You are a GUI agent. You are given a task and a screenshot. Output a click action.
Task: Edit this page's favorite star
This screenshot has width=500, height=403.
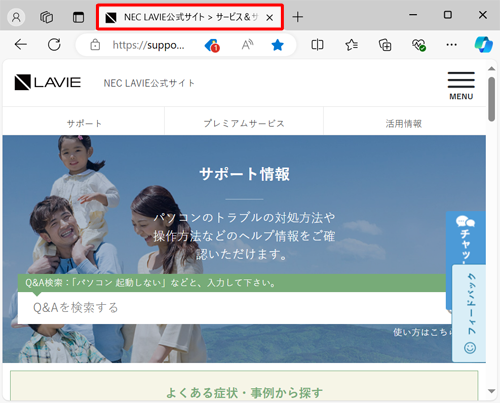(x=277, y=45)
